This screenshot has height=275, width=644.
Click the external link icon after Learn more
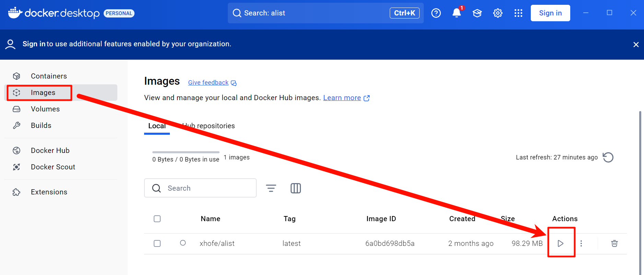tap(366, 98)
